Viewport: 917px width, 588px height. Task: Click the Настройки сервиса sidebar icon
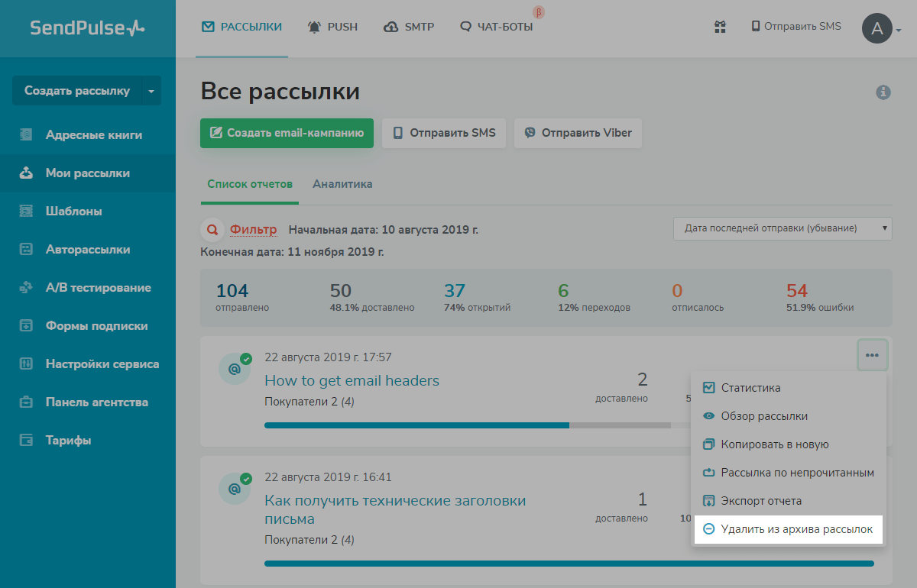[26, 364]
